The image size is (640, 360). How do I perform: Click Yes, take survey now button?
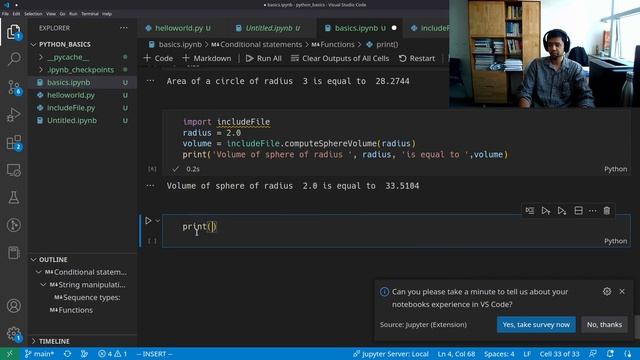(x=536, y=324)
